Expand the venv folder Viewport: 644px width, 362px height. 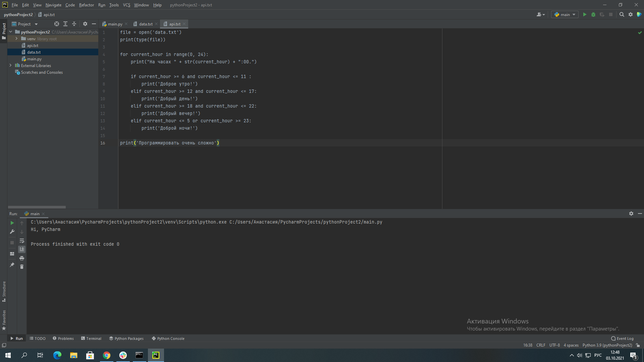(16, 39)
